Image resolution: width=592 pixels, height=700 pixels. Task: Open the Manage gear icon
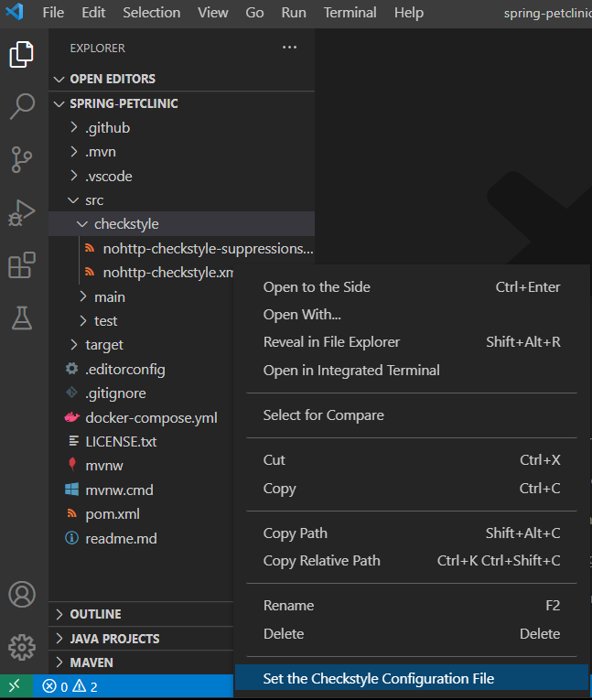pyautogui.click(x=22, y=646)
